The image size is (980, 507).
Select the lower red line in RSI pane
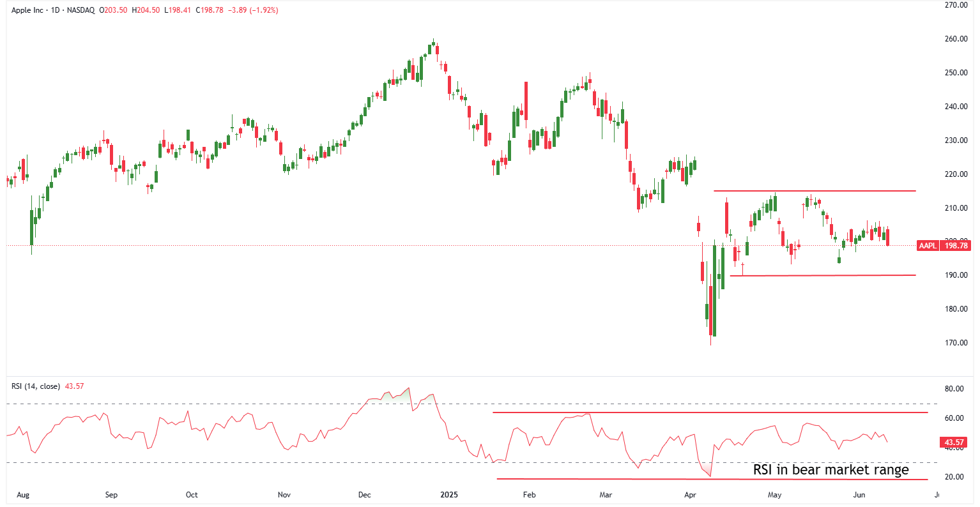click(x=712, y=479)
